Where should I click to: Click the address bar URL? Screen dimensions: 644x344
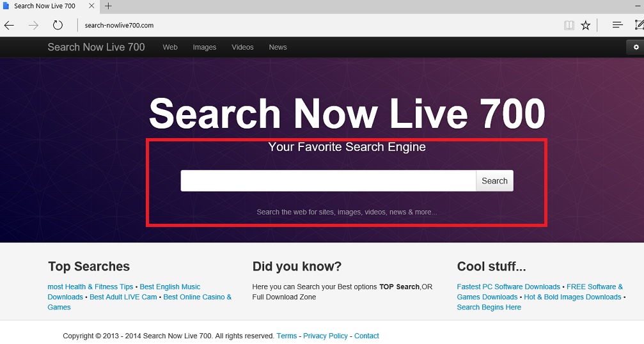click(x=120, y=26)
